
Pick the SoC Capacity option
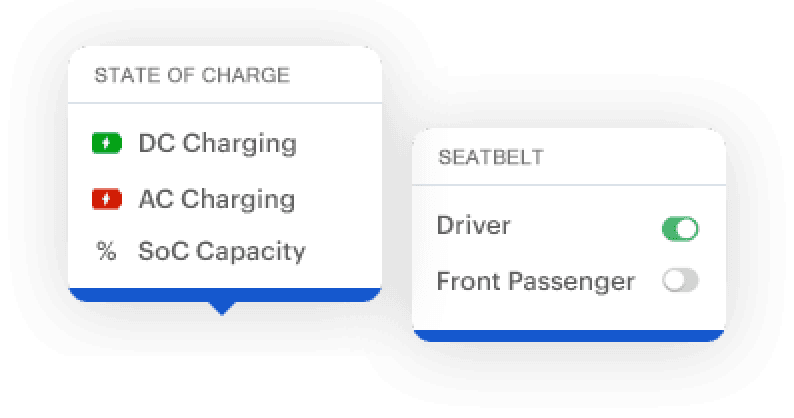coord(221,252)
